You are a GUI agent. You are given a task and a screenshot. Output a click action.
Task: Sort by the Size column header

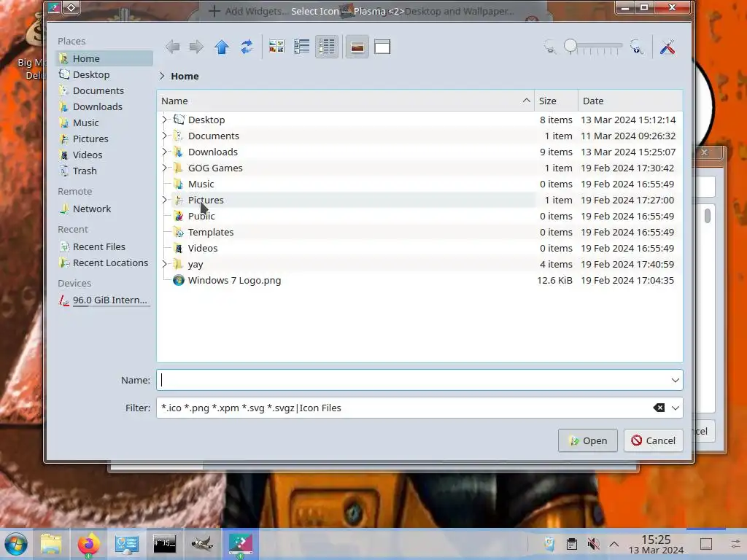(556, 101)
